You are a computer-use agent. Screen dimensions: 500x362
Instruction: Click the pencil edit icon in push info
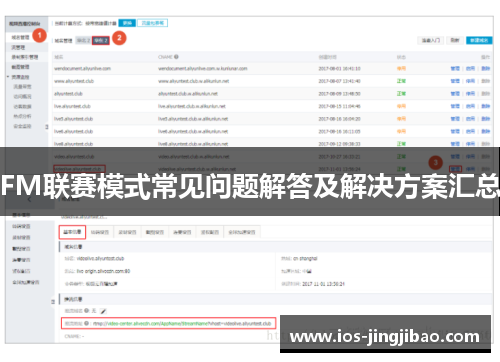point(103,311)
